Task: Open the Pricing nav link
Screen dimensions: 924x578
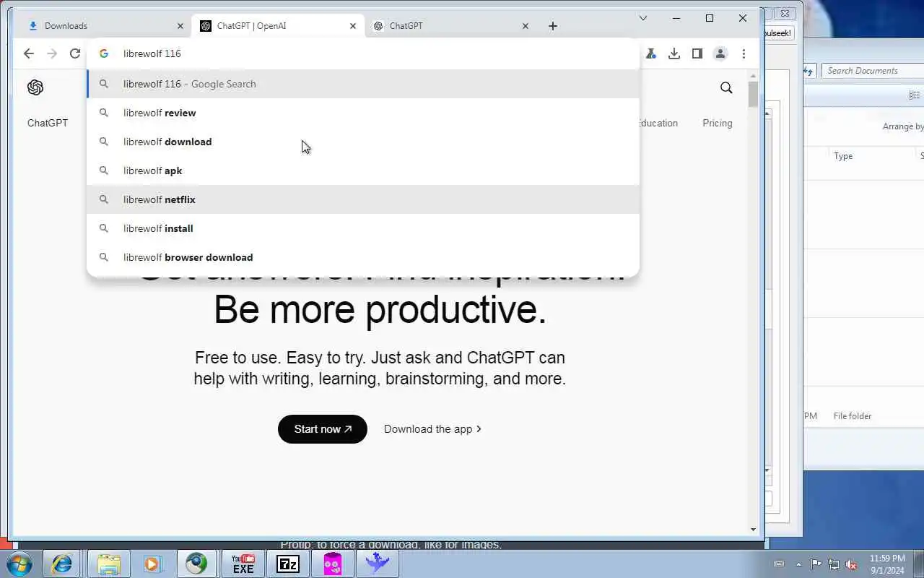Action: (718, 123)
